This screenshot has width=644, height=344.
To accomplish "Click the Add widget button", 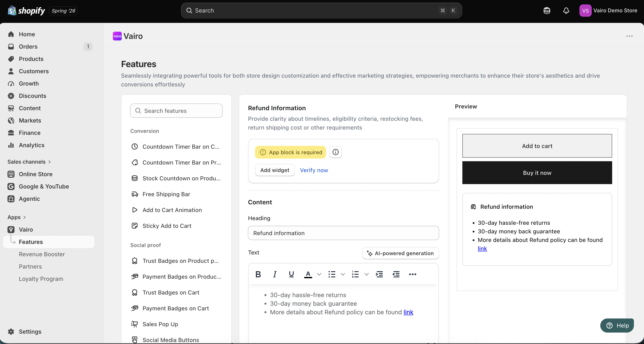I will pos(275,170).
